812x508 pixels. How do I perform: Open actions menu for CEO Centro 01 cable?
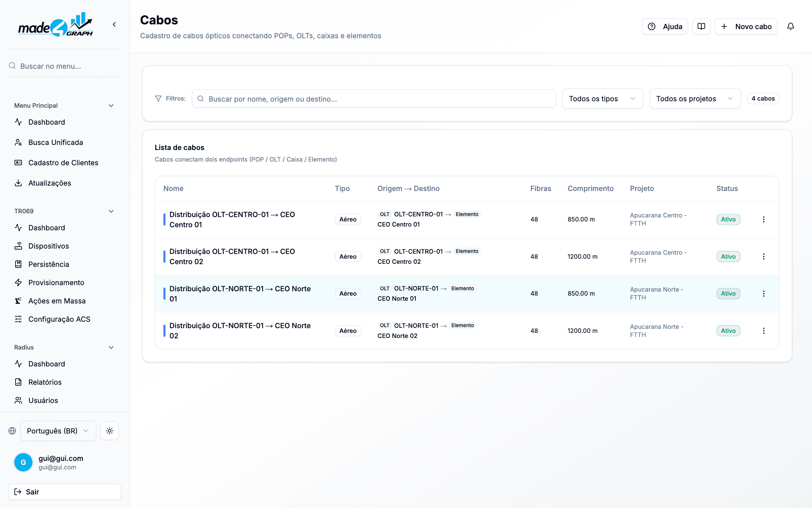(764, 219)
